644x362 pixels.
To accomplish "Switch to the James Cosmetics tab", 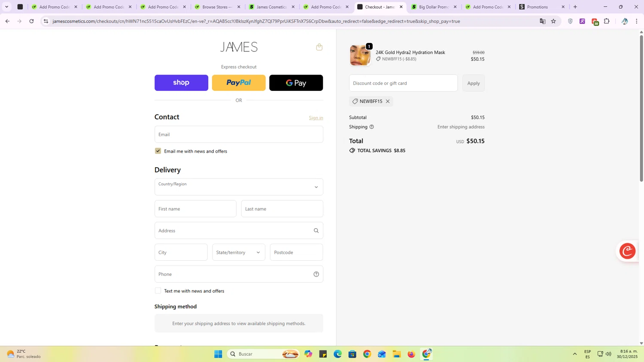I will [272, 7].
